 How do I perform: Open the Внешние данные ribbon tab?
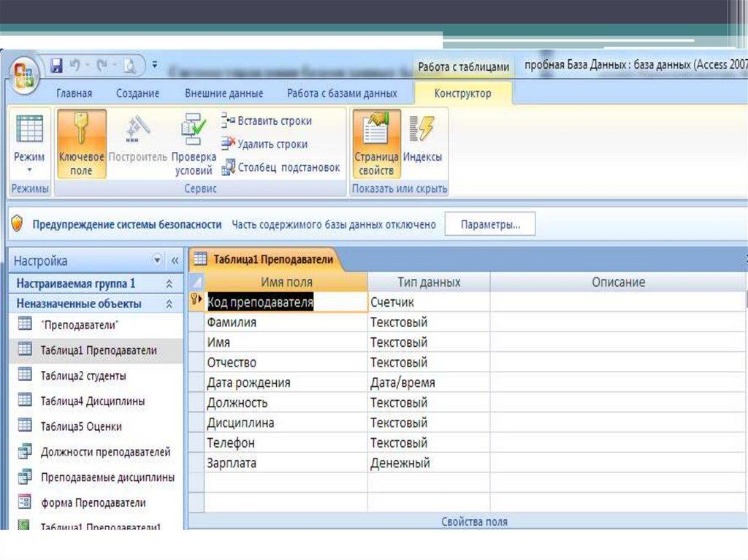(224, 93)
